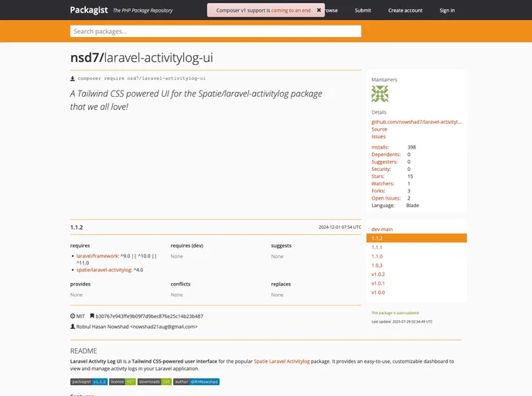Click the author person icon
Image resolution: width=532 pixels, height=396 pixels.
coord(72,326)
